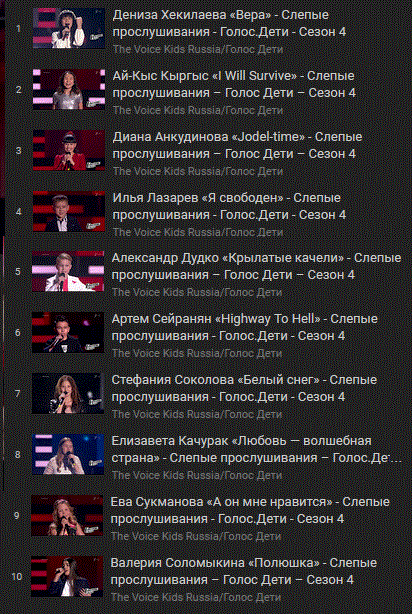The height and width of the screenshot is (614, 413).
Task: Open Елизавета Качурак «Любовь — волшебная страна» title
Action: point(256,449)
